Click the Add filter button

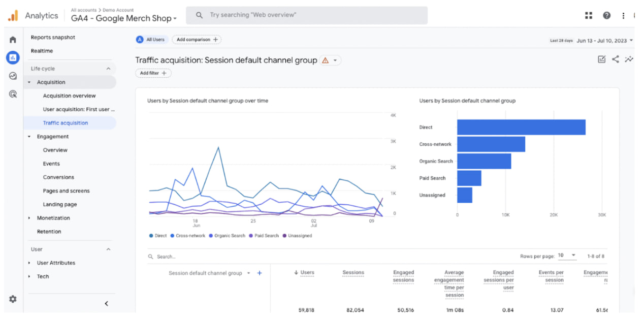pyautogui.click(x=153, y=73)
